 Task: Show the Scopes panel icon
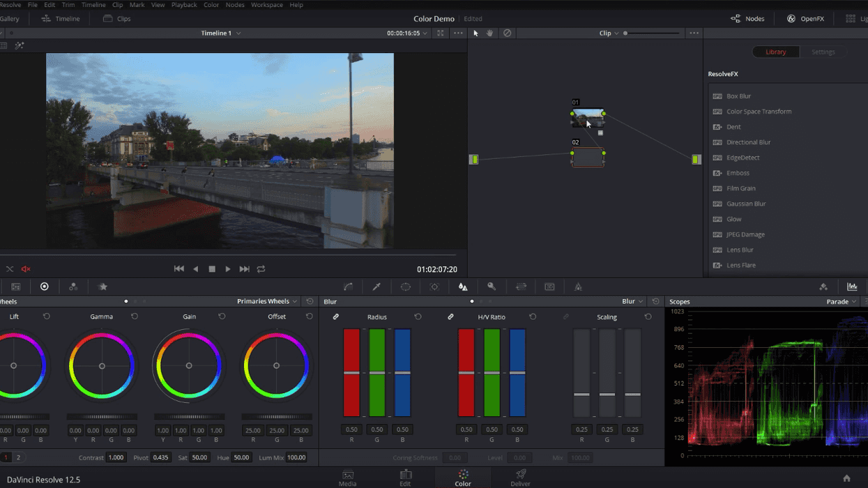[852, 287]
